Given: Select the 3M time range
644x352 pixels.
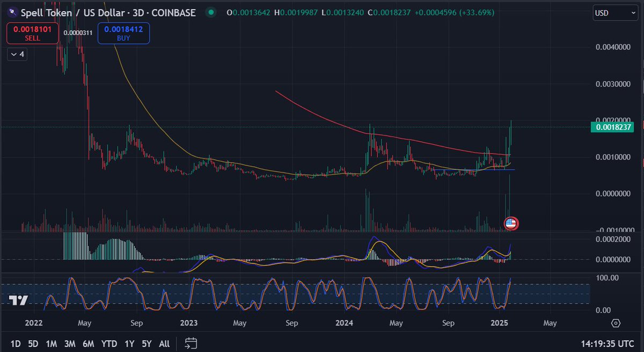Looking at the screenshot, I should point(69,343).
